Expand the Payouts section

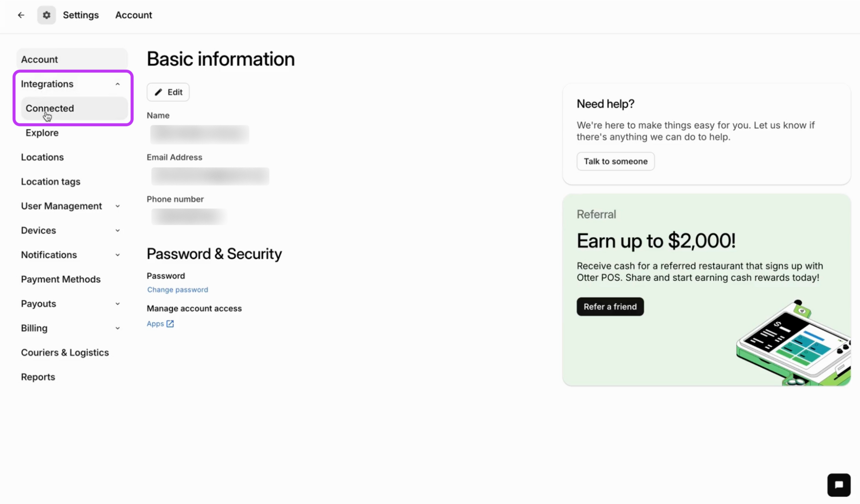(118, 304)
